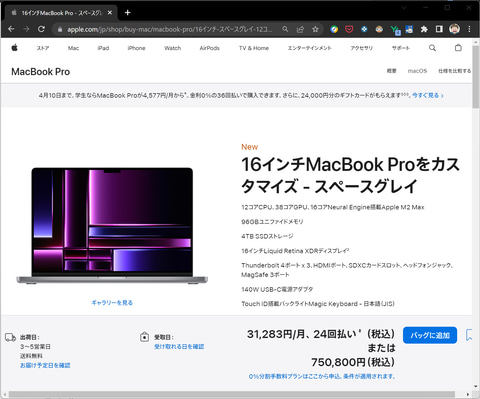The height and width of the screenshot is (399, 480).
Task: Click the '140W USB-C電源アダプタ' text
Action: coord(277,289)
